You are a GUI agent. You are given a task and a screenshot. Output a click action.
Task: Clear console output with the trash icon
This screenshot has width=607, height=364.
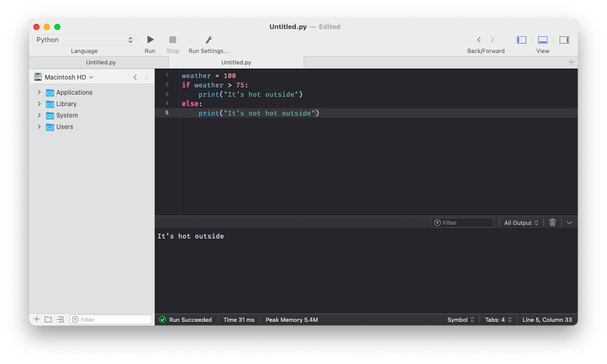552,222
